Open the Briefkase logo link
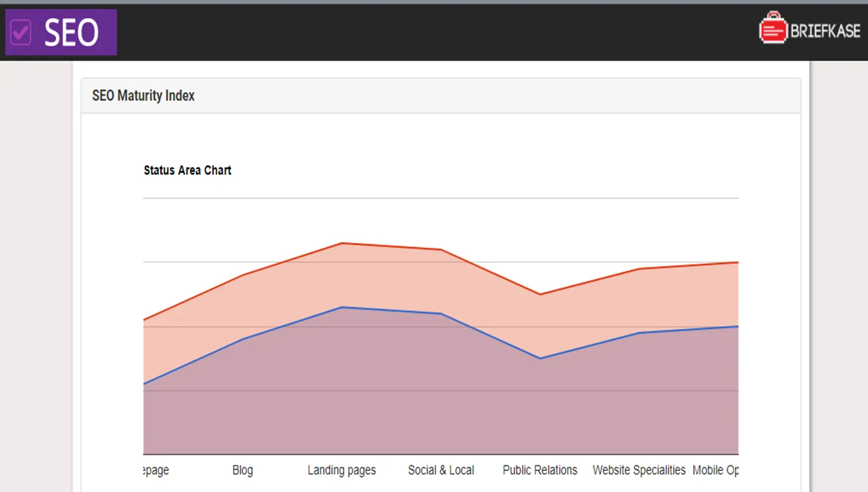 809,29
